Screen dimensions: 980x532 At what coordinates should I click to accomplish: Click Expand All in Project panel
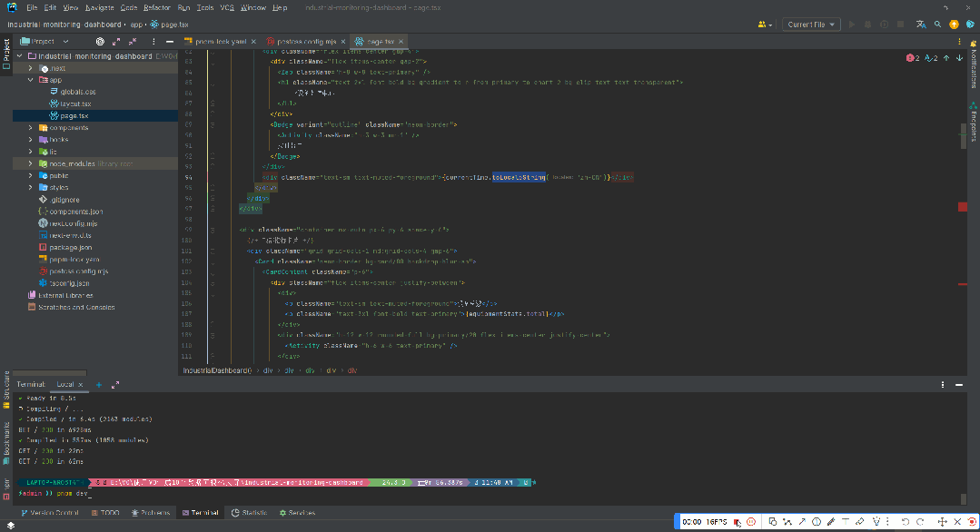[x=116, y=42]
